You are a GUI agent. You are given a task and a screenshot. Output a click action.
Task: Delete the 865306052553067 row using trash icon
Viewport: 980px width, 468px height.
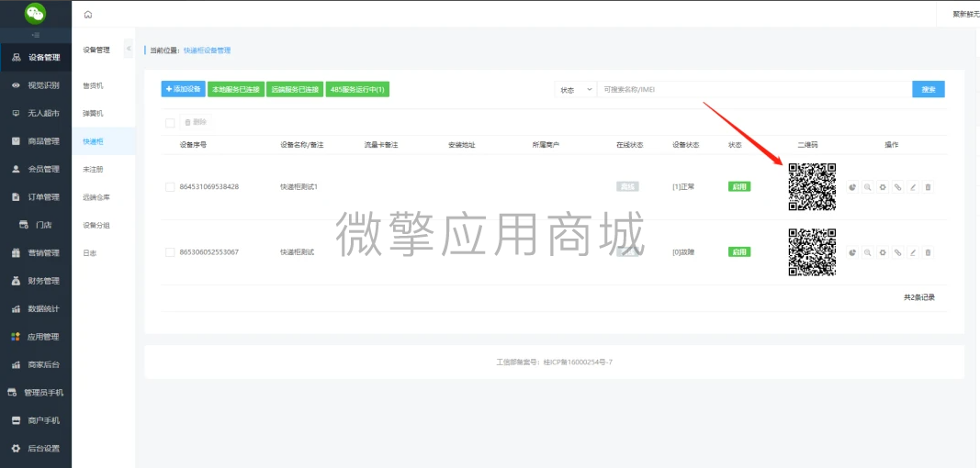click(x=929, y=251)
